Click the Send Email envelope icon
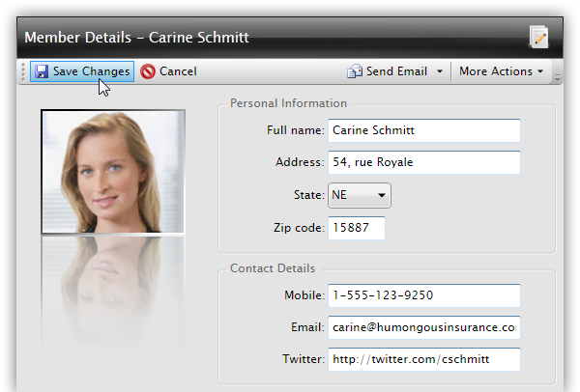580x392 pixels. pyautogui.click(x=355, y=71)
